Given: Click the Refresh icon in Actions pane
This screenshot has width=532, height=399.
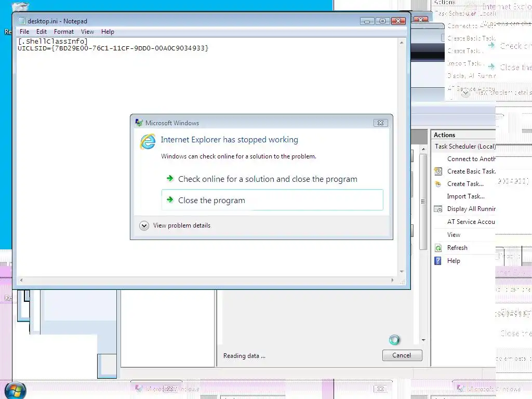Looking at the screenshot, I should tap(438, 248).
